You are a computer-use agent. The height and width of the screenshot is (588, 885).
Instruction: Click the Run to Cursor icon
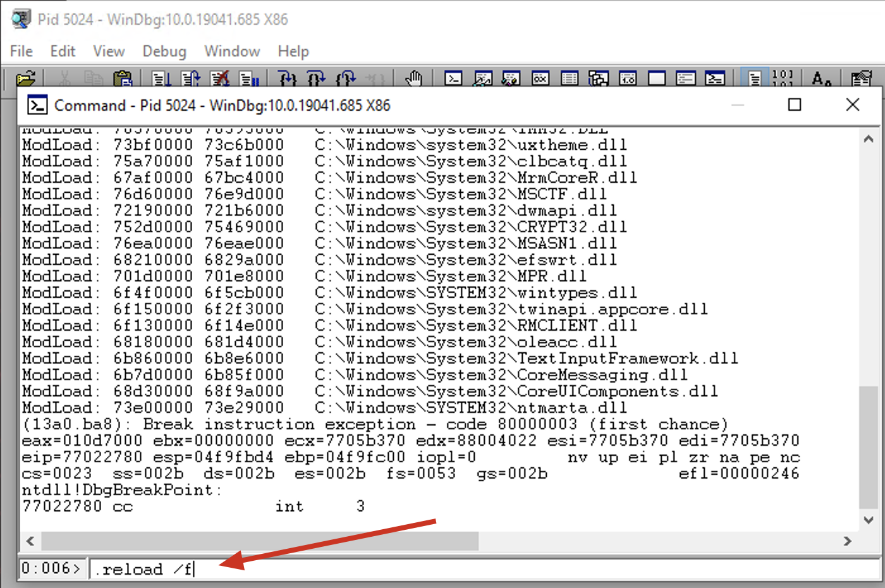click(375, 79)
